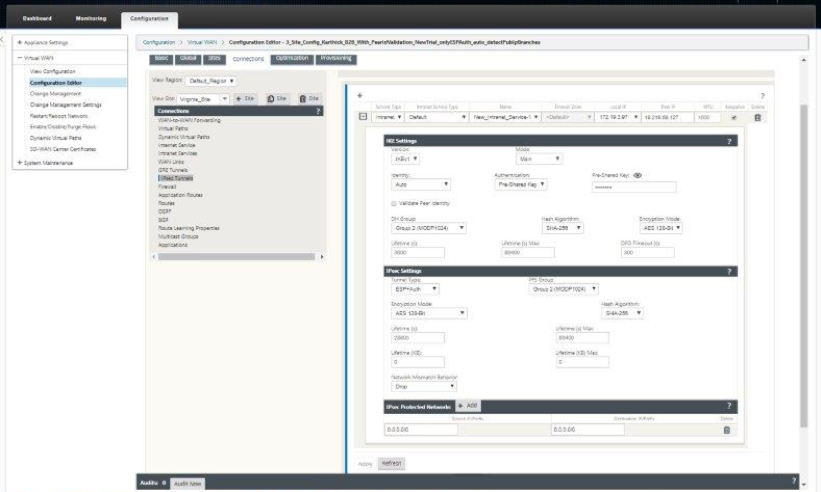Click the help icon in the Connections header
Viewport: 821px width, 492px height.
(318, 111)
